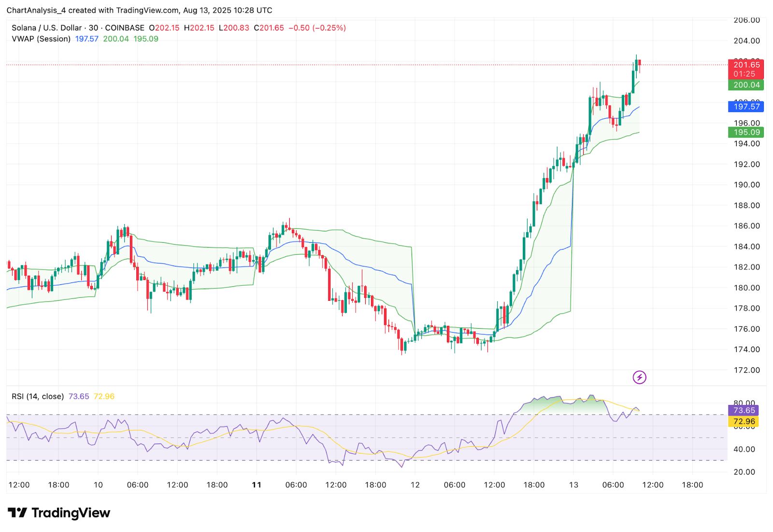Click the TradingView wordmark text

(71, 513)
